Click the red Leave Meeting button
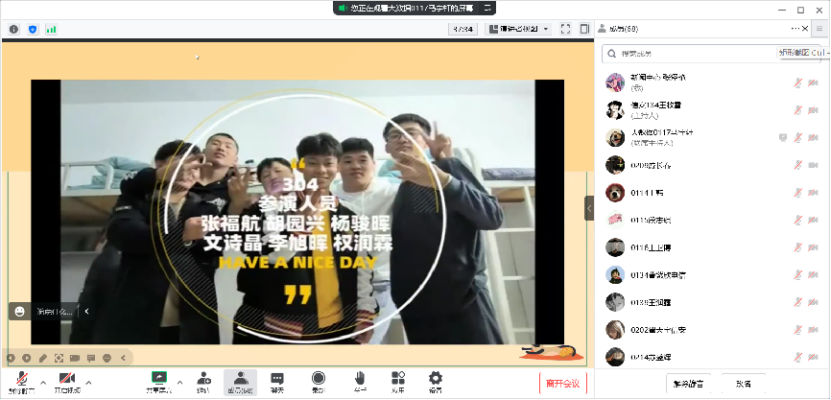Screen dimensions: 831x400 coord(560,382)
